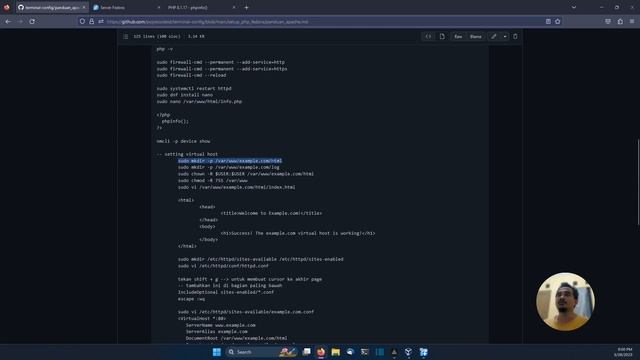Click line 'sudo firewall-cmd --reload'
This screenshot has height=360, width=640.
191,75
